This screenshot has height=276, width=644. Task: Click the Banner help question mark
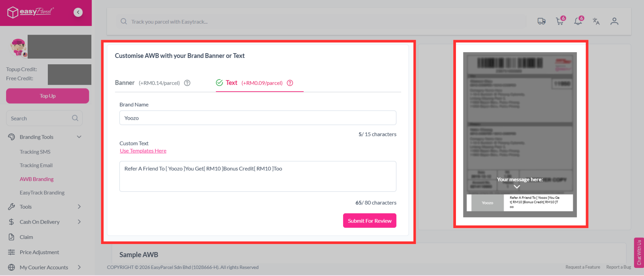pos(187,83)
